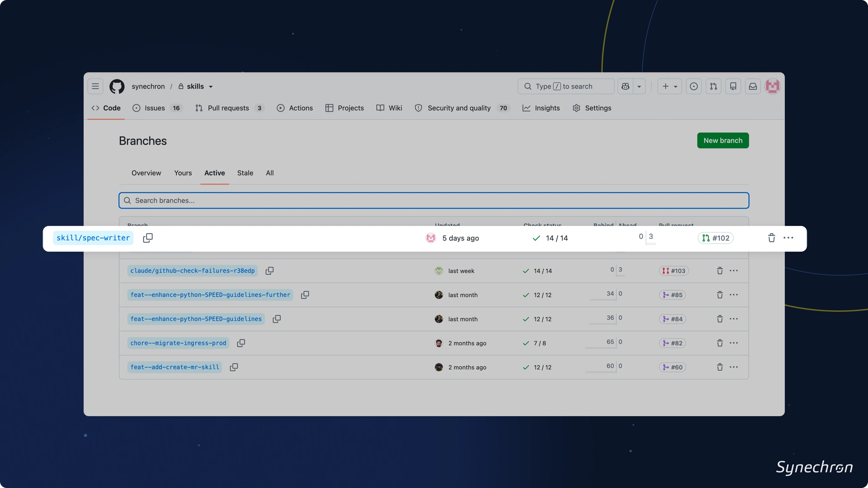Copy the feat--enhance-python-SPEED-guidelines-further branch name
The height and width of the screenshot is (488, 868).
click(x=305, y=295)
